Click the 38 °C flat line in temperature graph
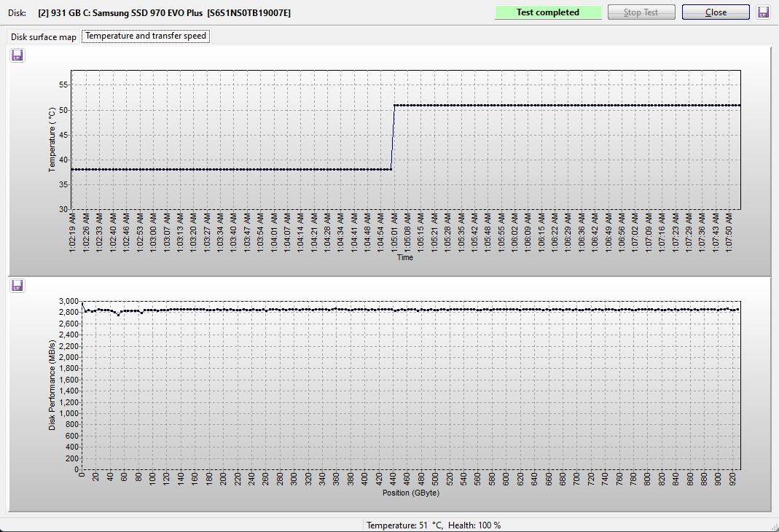This screenshot has height=532, width=779. [219, 170]
